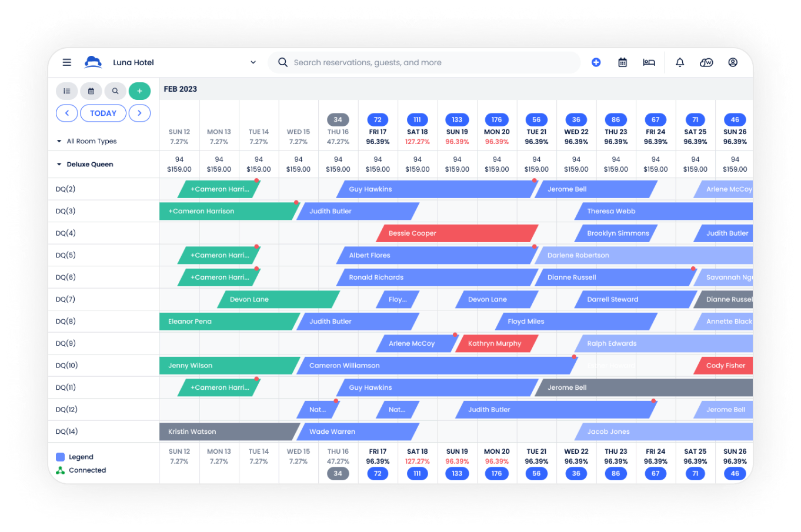Switch to list view icon
This screenshot has height=532, width=801.
click(67, 91)
